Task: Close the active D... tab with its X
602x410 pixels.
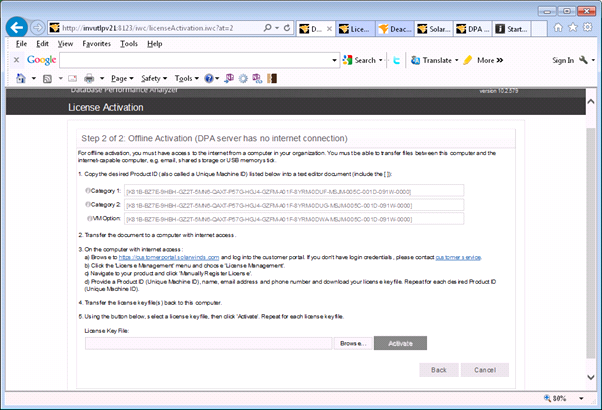Action: [x=329, y=29]
